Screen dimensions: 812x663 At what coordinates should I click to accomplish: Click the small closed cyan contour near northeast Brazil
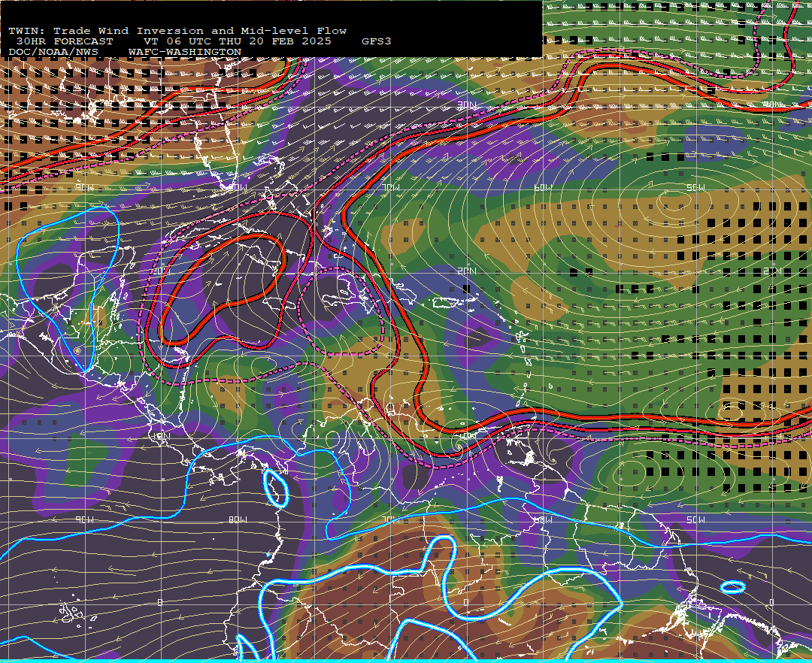click(x=733, y=587)
